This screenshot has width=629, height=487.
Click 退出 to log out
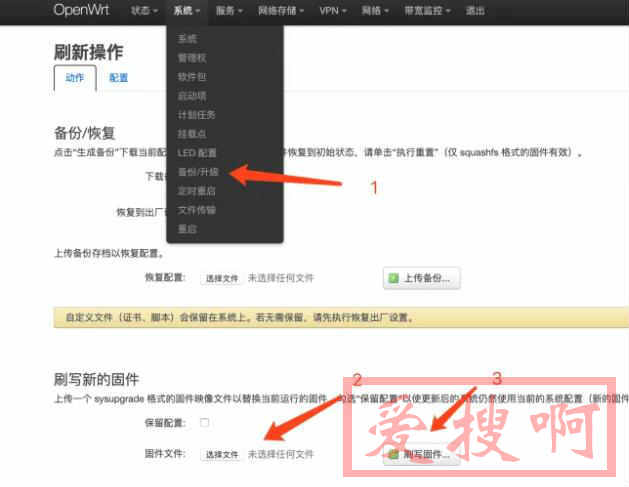coord(475,11)
